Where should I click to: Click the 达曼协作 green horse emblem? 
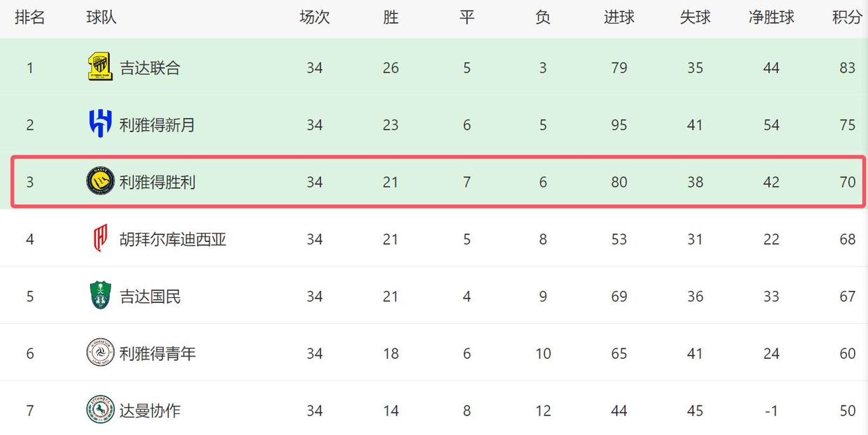[x=100, y=410]
